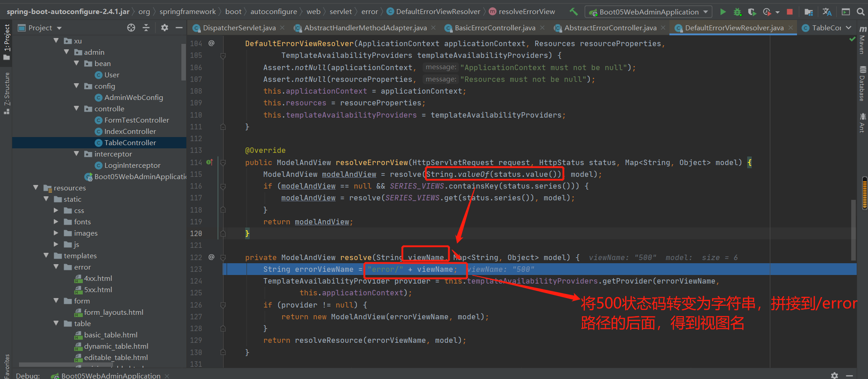868x379 pixels.
Task: Locate opened file in Project tree
Action: tap(131, 28)
